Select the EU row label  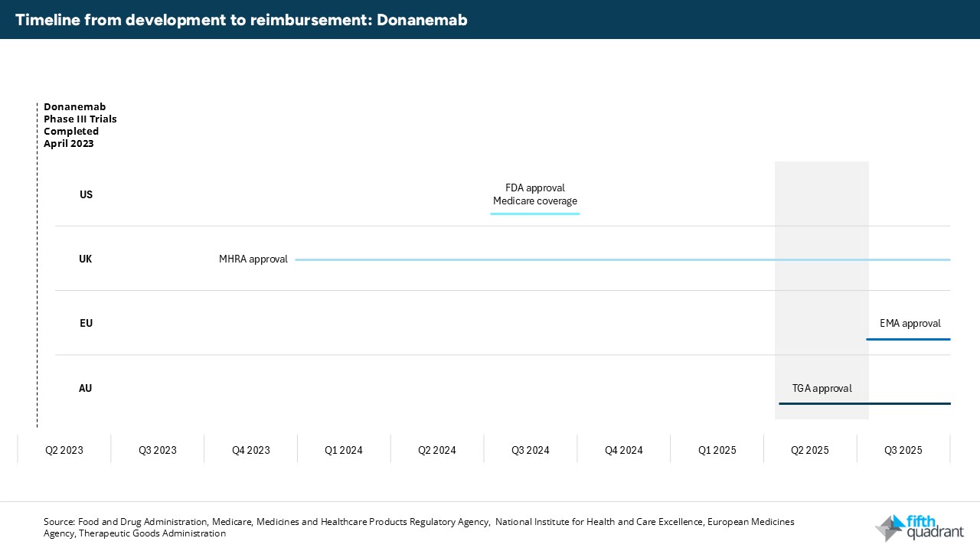[86, 324]
